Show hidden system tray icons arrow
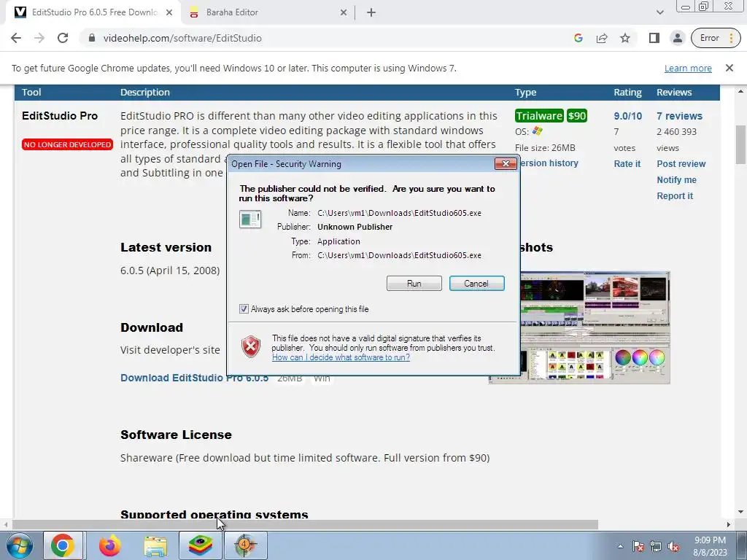The image size is (747, 560). tap(620, 546)
